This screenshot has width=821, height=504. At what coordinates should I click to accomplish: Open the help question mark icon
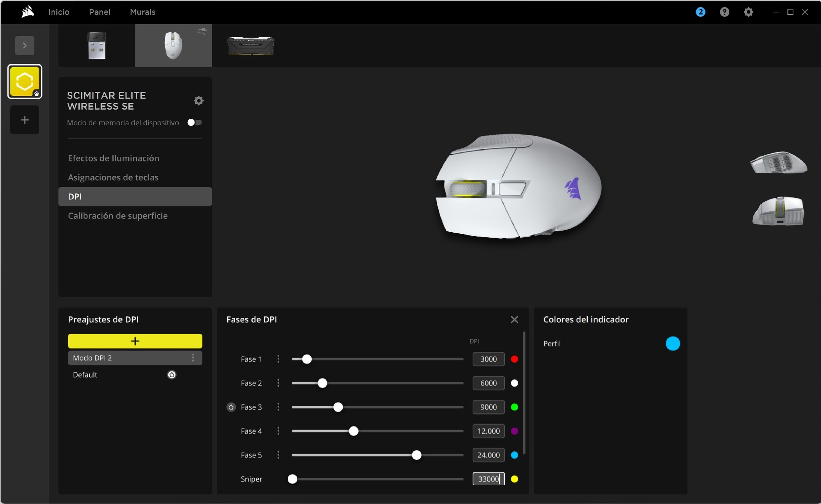[x=724, y=12]
